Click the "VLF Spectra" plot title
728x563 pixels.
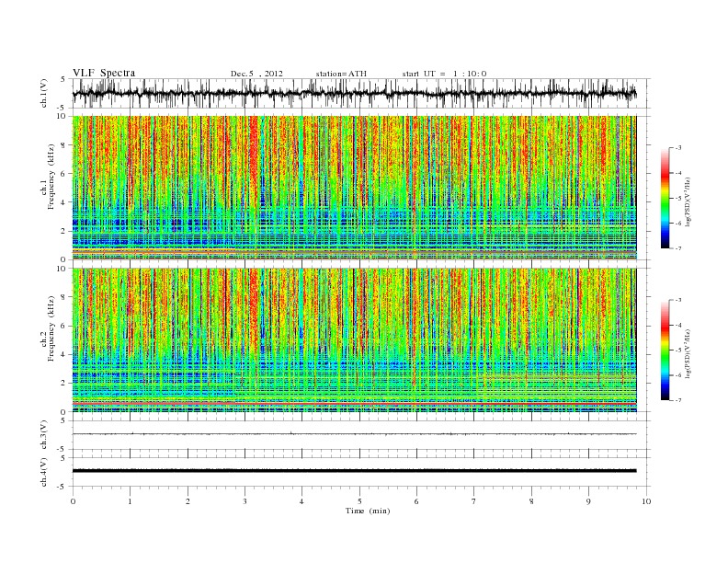104,73
